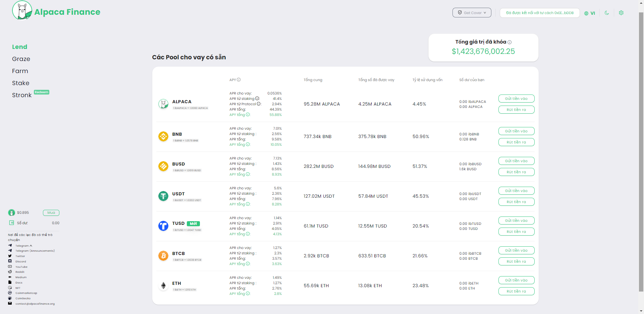Go to the Graze page
The image size is (644, 314).
[x=21, y=59]
